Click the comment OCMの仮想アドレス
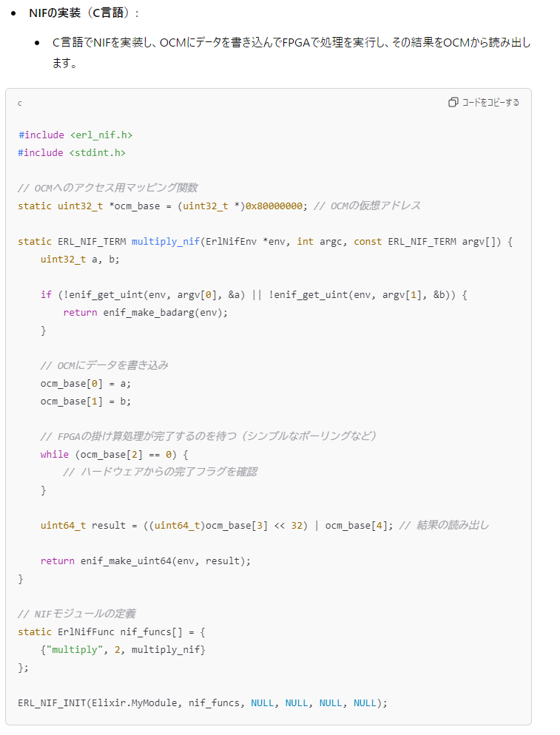 tap(367, 206)
